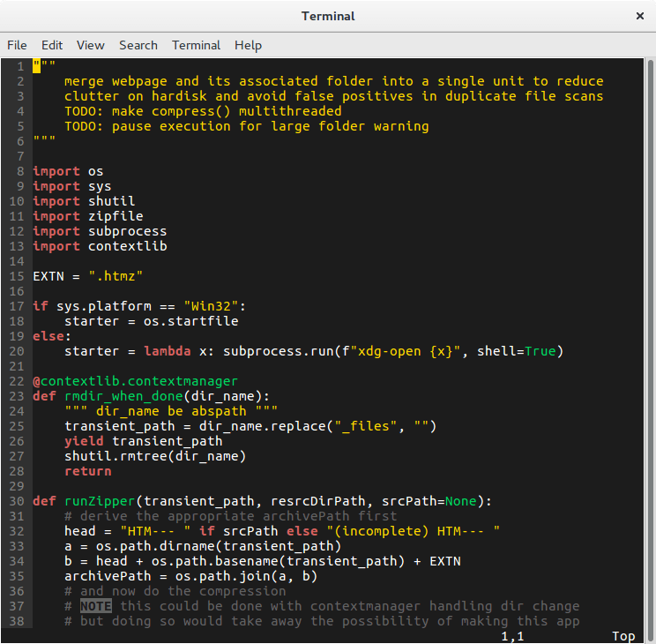This screenshot has height=644, width=656.
Task: Click the 'lambda' keyword on line 20
Action: click(x=168, y=351)
